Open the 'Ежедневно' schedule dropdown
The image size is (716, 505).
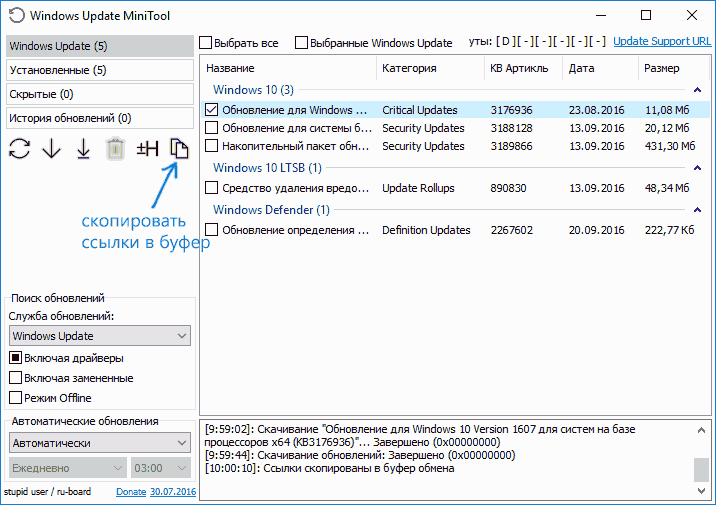(68, 468)
